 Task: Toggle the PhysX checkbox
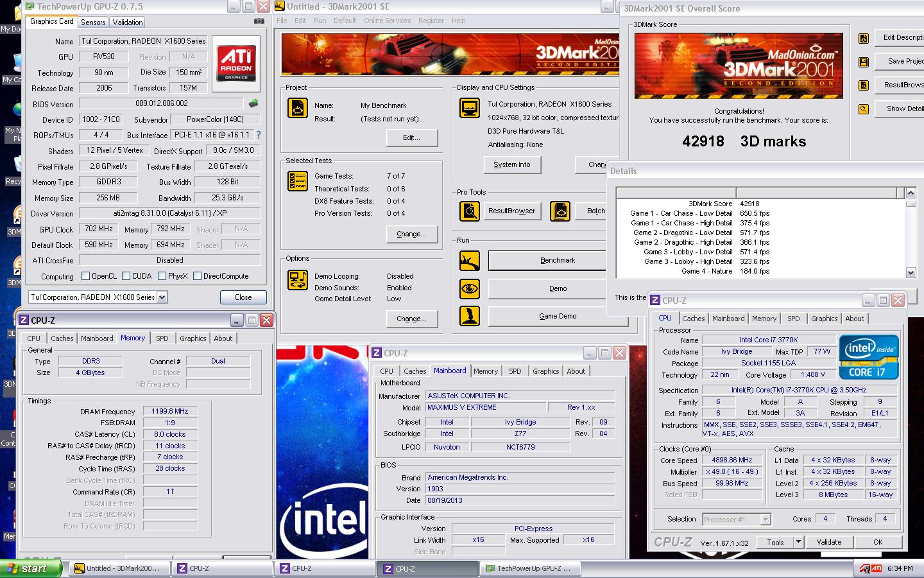[162, 276]
